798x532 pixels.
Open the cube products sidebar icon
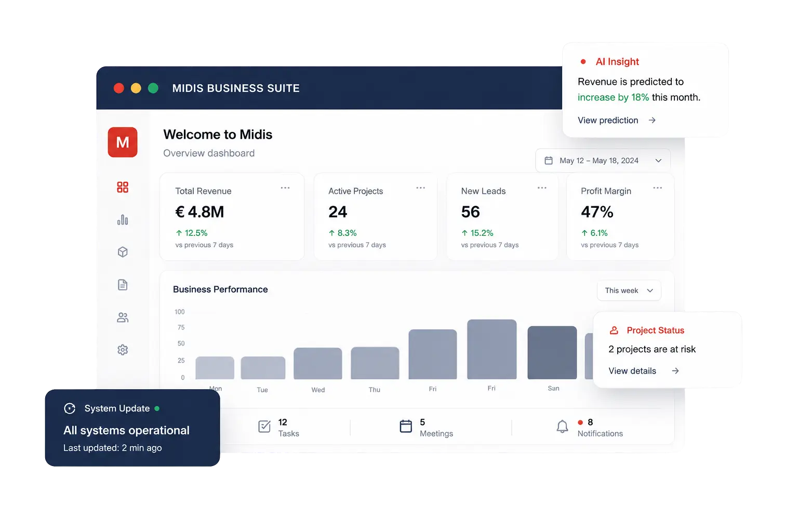123,252
